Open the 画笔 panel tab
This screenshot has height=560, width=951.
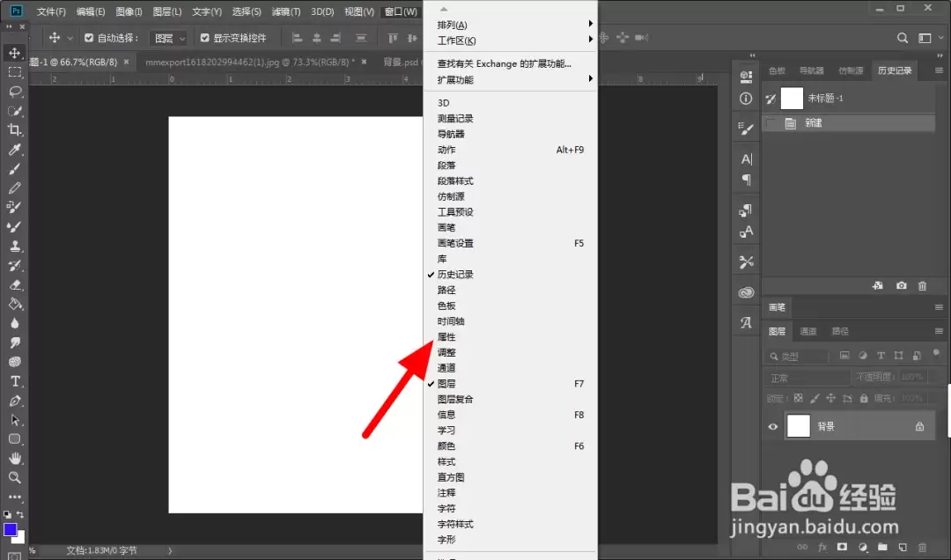coord(777,307)
